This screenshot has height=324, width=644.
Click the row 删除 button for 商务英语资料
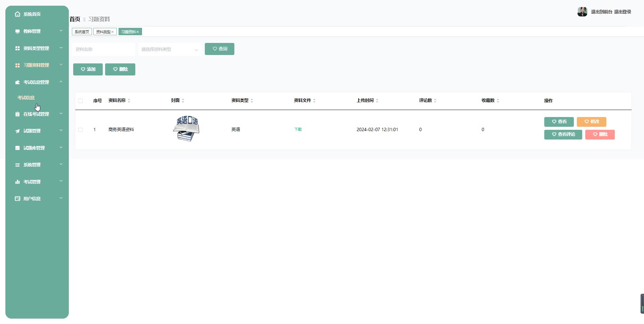pyautogui.click(x=600, y=134)
